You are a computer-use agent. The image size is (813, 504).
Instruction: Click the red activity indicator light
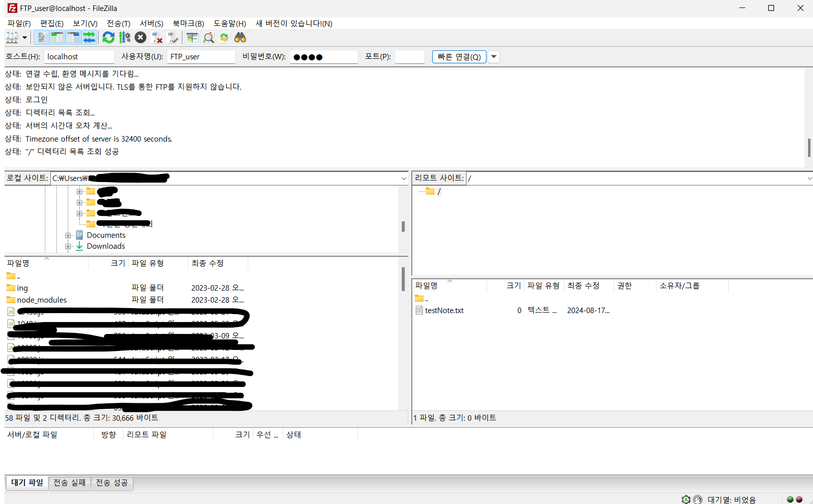point(799,500)
